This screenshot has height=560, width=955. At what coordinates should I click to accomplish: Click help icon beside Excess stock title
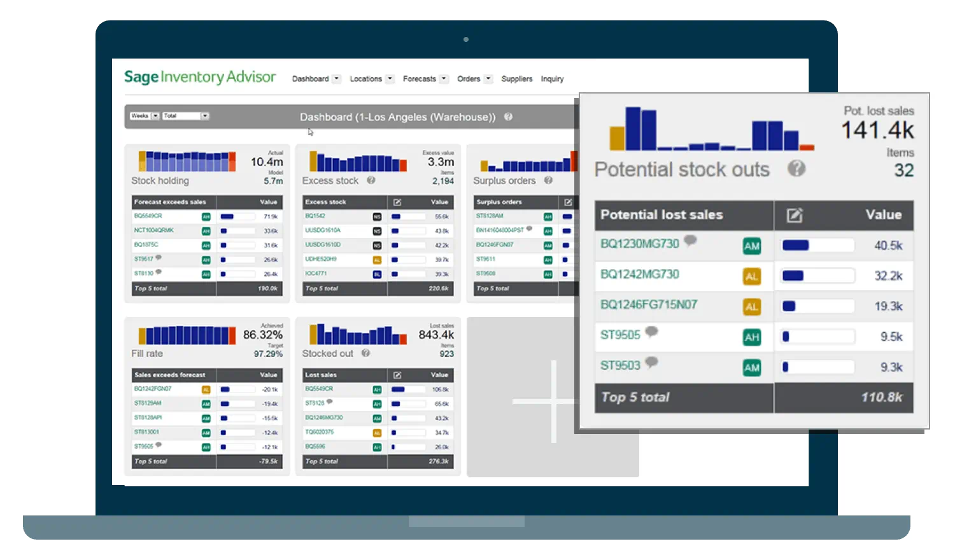pos(371,181)
